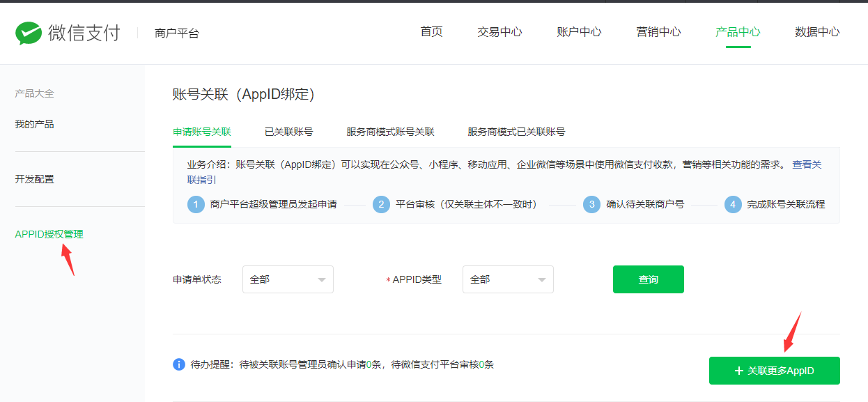Screen dimensions: 868x402
Task: Open the 查看关联指引 link
Action: (807, 165)
